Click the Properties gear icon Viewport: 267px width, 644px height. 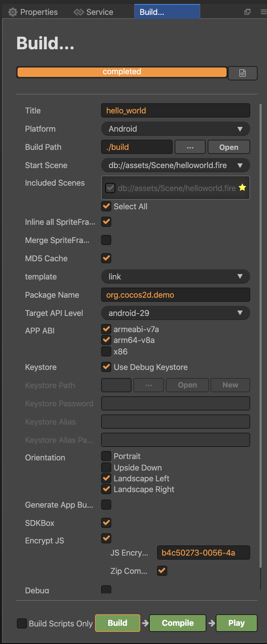click(13, 12)
